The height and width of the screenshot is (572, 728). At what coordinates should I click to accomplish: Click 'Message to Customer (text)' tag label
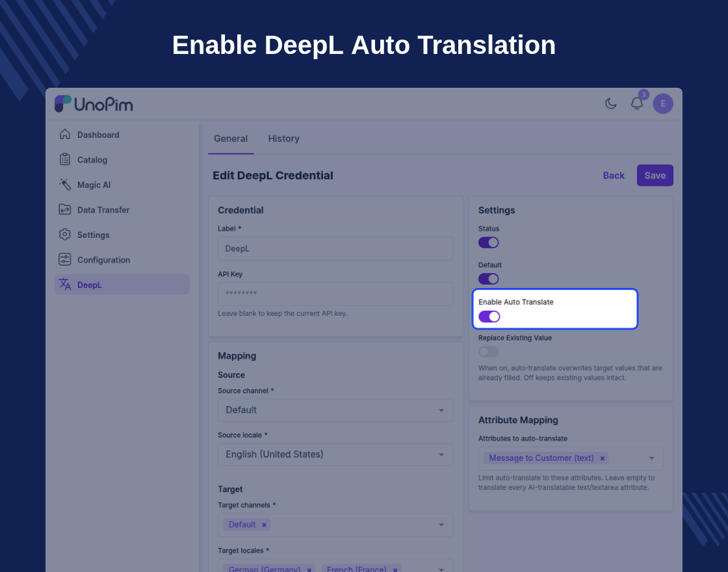[541, 458]
